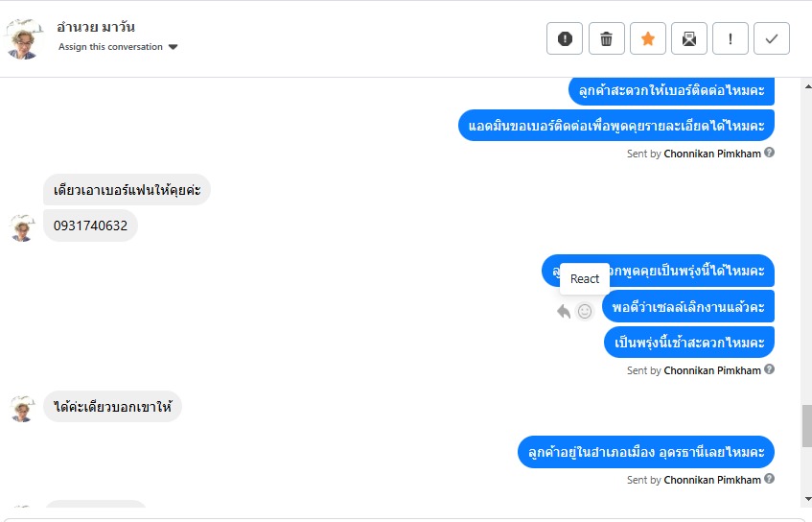Screen dimensions: 812x522
Task: Click the dropdown arrow next to Assign this conversation
Action: point(174,46)
